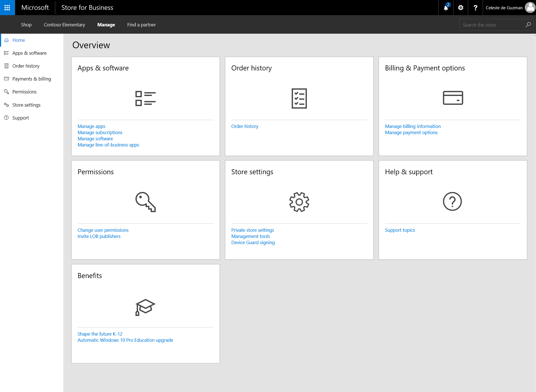Click the Microsoft logo text

(x=35, y=8)
